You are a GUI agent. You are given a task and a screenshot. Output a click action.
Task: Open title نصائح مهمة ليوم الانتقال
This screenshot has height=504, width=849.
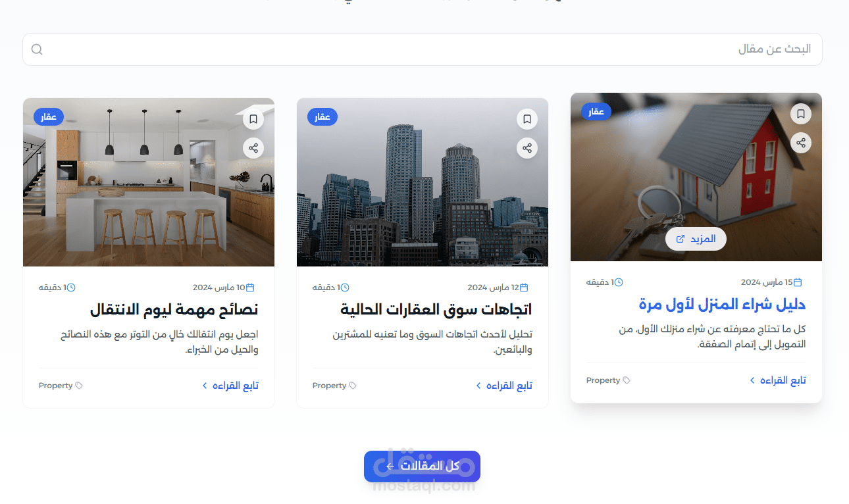coord(174,309)
